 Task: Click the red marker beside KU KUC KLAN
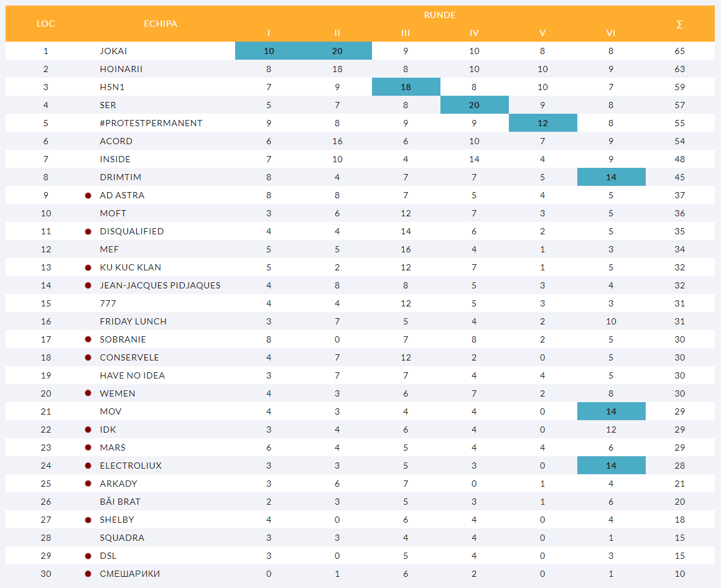coord(88,267)
